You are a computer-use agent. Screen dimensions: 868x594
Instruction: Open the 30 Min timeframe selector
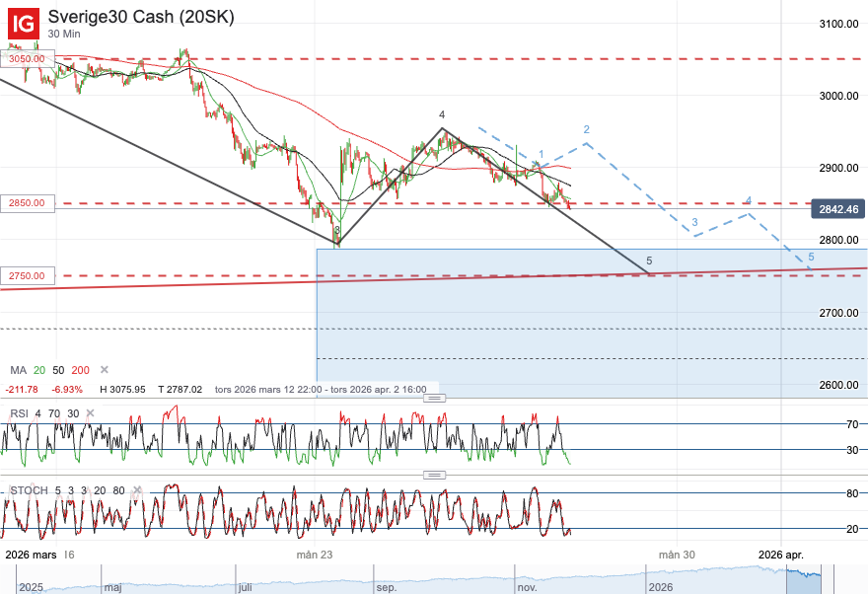pos(64,34)
